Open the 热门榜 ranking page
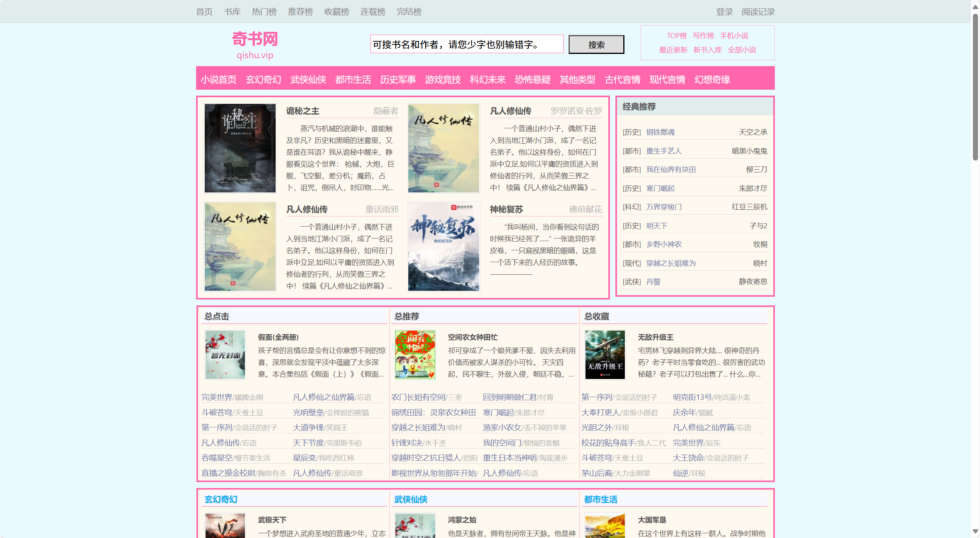Screen dimensions: 980x538 tap(264, 12)
